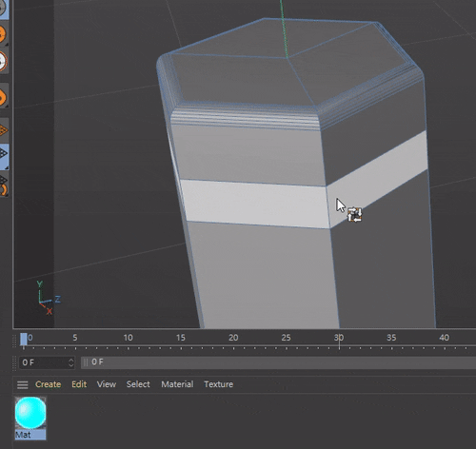Open the Texture menu
Viewport: 476px width, 449px height.
point(218,384)
